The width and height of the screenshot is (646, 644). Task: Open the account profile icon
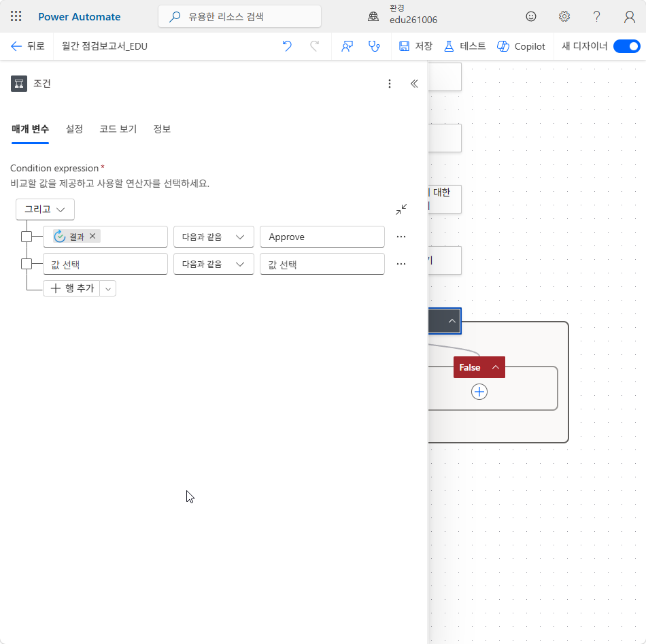pyautogui.click(x=629, y=16)
